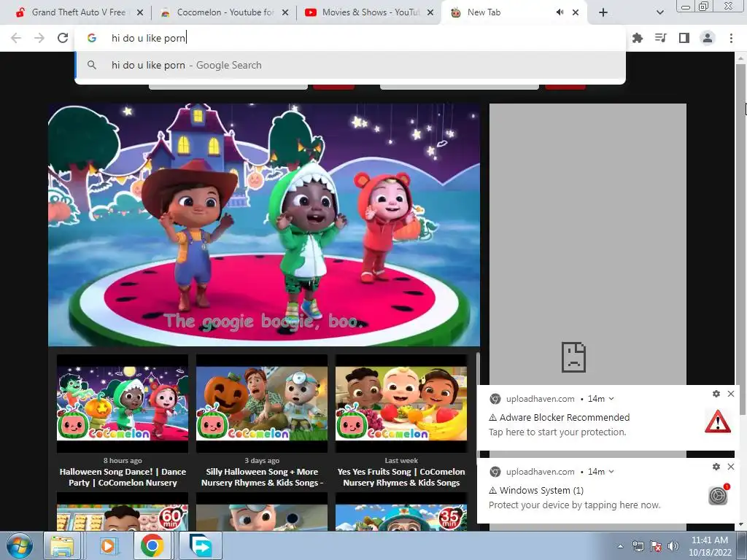Open Silly Halloween Song video thumbnail
The height and width of the screenshot is (560, 747).
(x=262, y=403)
